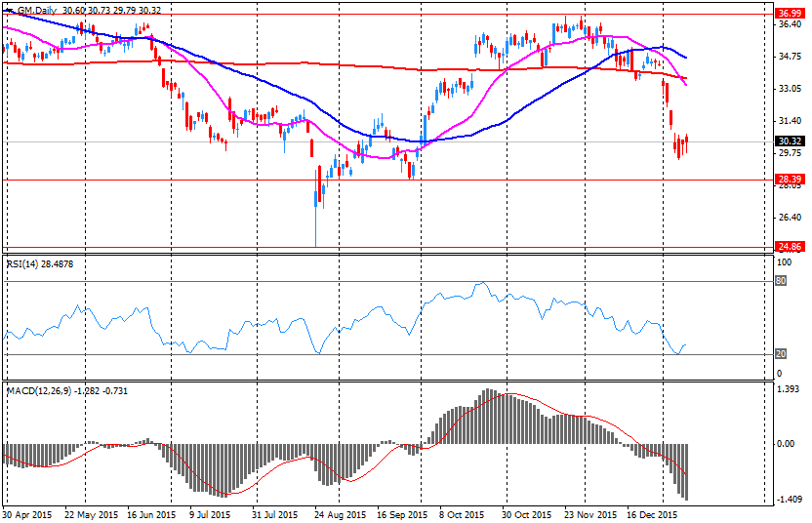Click the 9 Jul 2015 date label
This screenshot has width=812, height=523.
tap(211, 515)
